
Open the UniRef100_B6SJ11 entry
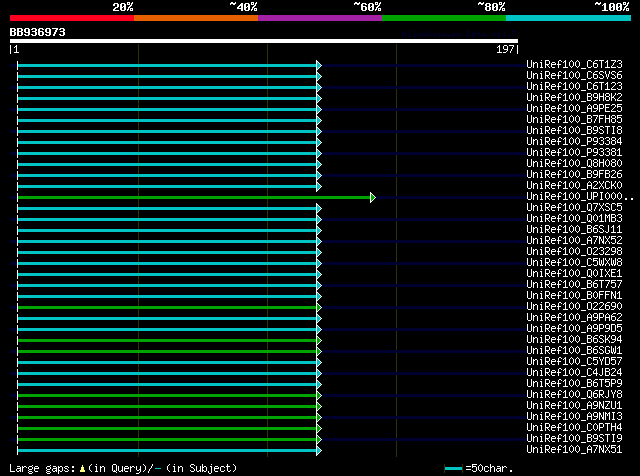tap(574, 230)
